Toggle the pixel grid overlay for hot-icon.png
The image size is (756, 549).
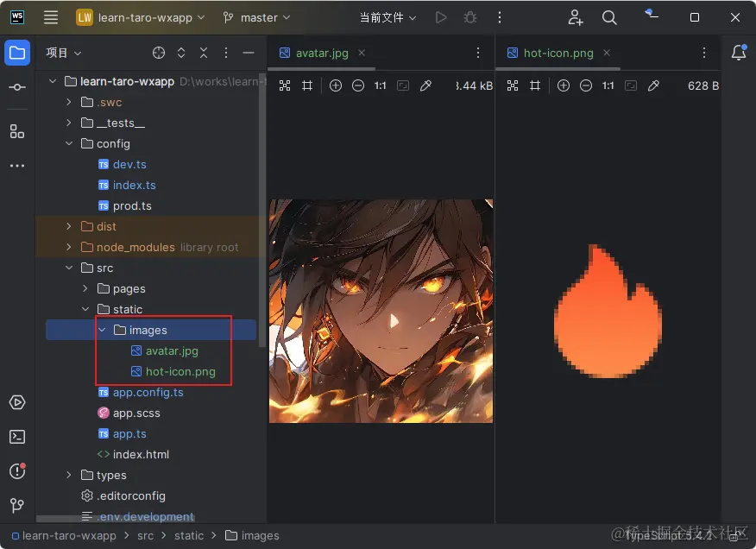[x=535, y=85]
